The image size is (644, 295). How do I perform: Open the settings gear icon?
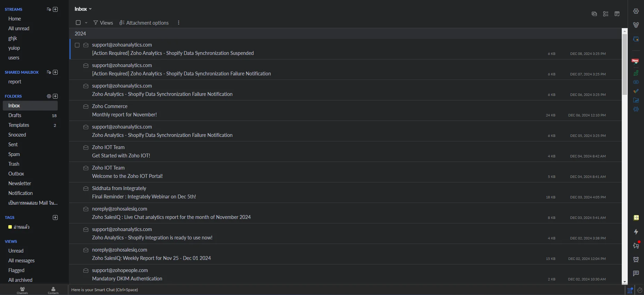tap(636, 11)
